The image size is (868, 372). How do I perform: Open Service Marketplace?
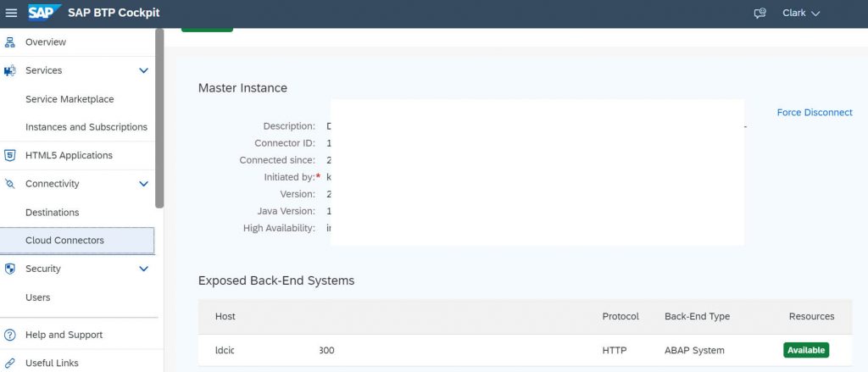(70, 99)
